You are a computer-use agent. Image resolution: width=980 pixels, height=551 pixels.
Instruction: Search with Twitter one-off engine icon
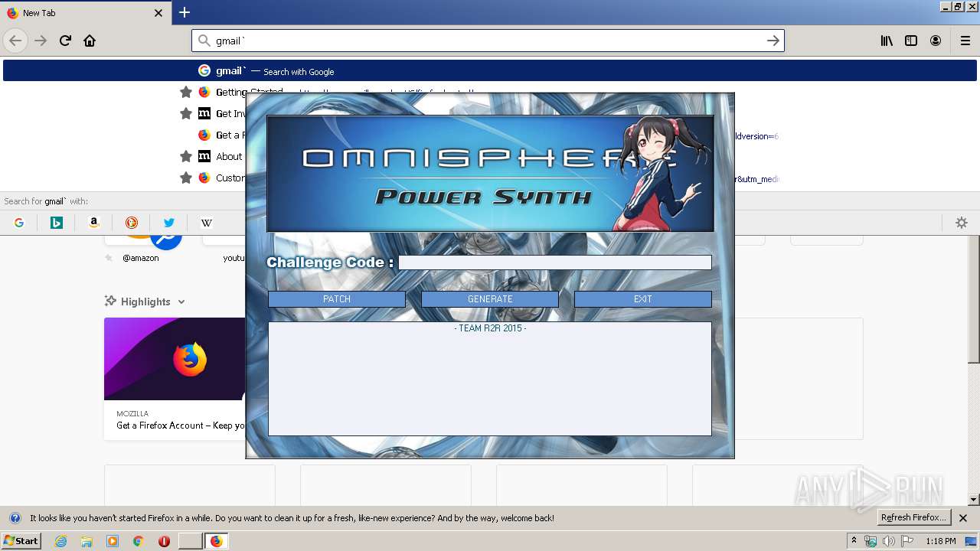pos(168,223)
